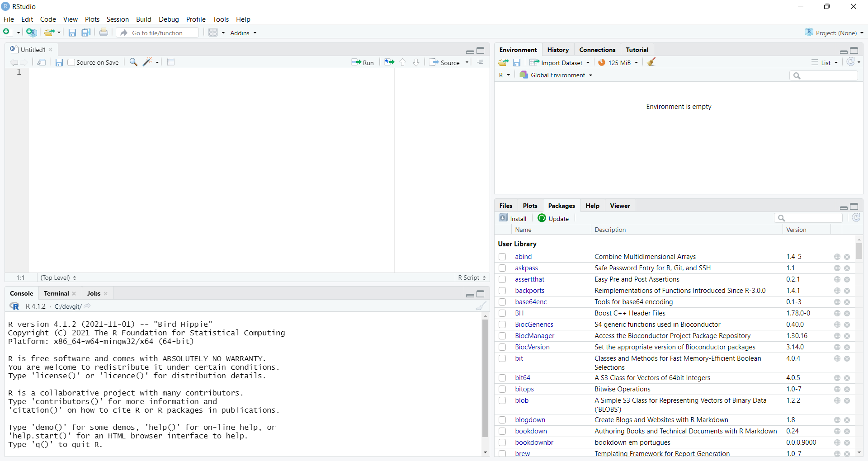The width and height of the screenshot is (868, 461).
Task: Expand the Source options dropdown arrow
Action: [x=467, y=62]
